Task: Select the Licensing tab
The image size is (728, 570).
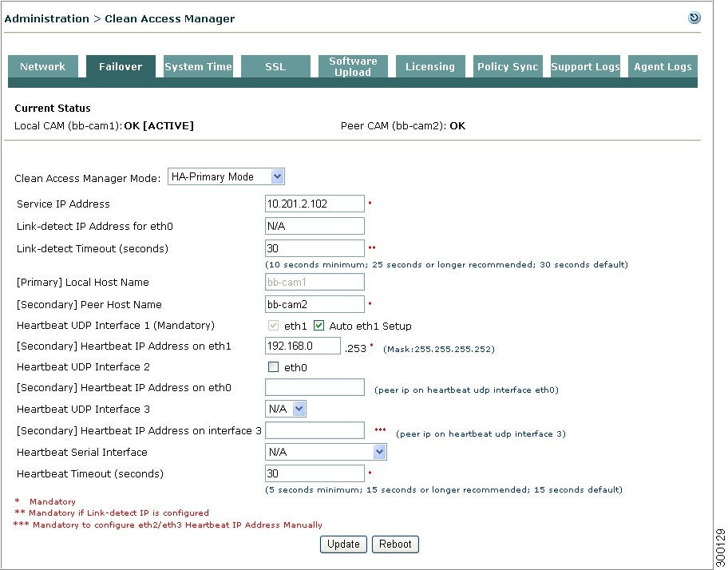Action: (x=430, y=66)
